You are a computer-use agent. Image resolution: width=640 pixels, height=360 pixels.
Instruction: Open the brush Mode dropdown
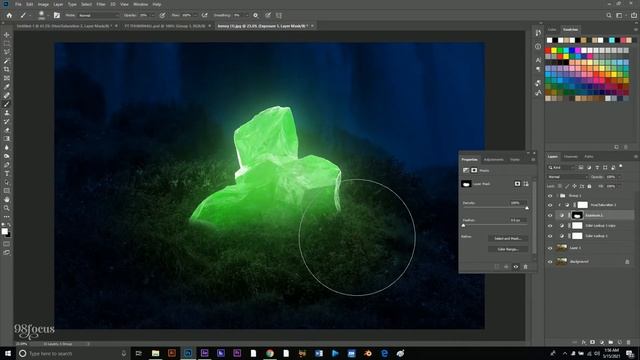pos(98,15)
